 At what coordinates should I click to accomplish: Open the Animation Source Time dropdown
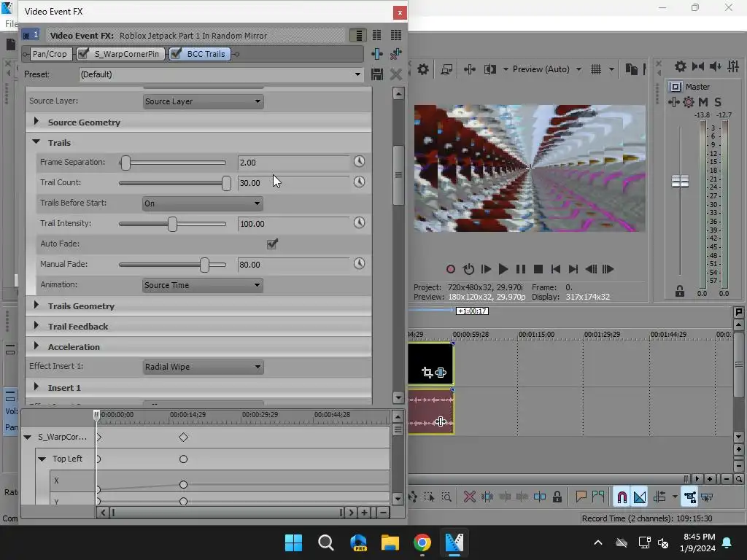203,285
